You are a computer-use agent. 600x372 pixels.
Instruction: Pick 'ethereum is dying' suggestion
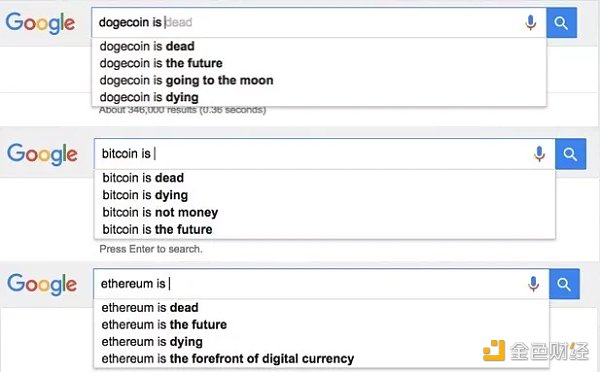tap(321, 342)
